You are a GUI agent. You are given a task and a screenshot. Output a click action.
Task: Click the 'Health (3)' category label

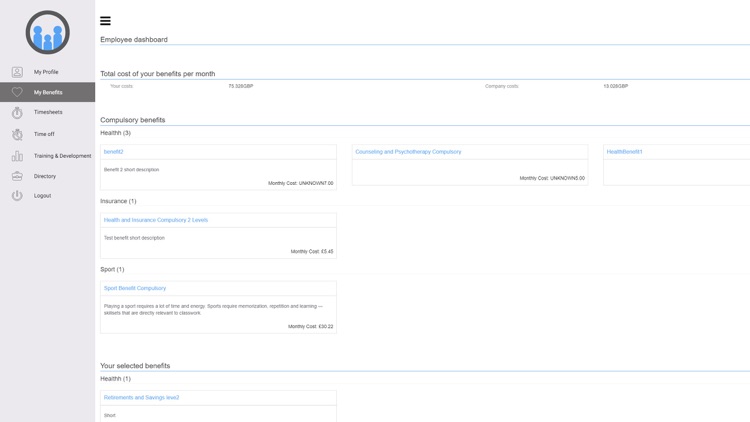(115, 133)
